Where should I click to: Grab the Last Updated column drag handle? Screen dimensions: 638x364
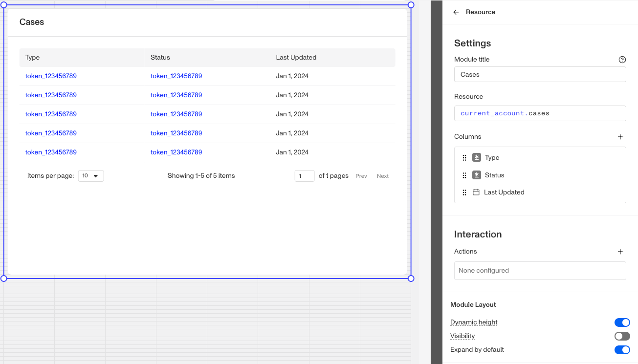(x=464, y=193)
